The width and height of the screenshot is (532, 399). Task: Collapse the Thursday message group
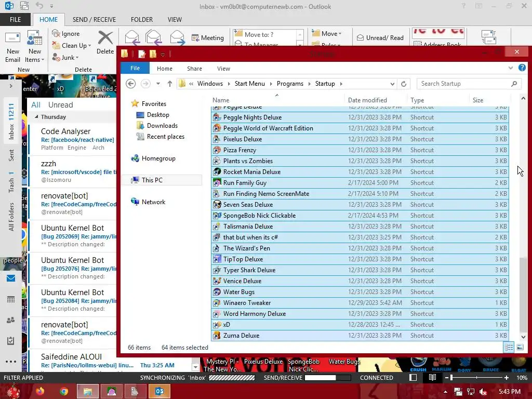tap(36, 117)
